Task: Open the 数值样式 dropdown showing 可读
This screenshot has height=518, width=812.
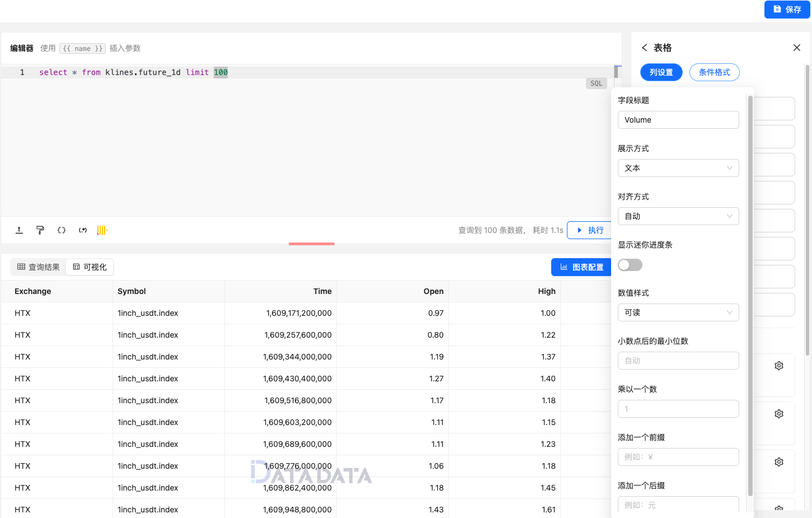Action: click(x=678, y=312)
